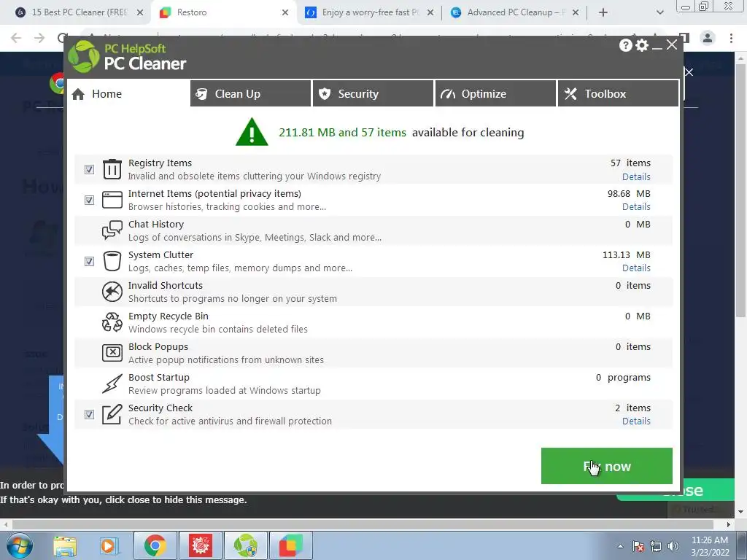Click the browser vertical scrollbar thumb

741,190
